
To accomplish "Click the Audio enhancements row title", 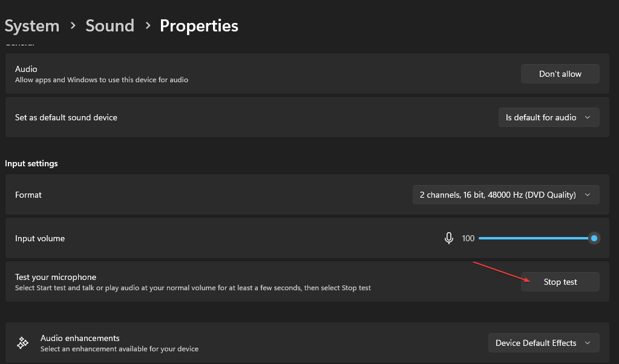I will click(80, 338).
